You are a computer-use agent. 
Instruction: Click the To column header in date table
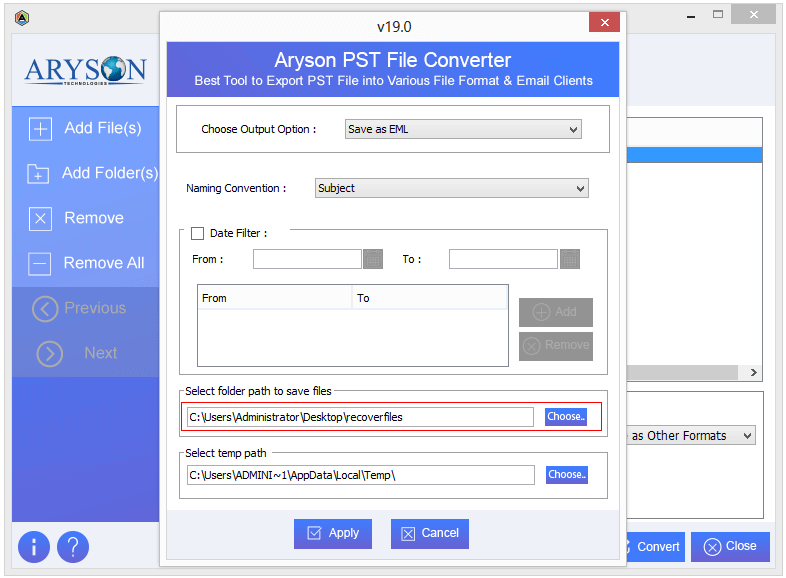tap(430, 298)
